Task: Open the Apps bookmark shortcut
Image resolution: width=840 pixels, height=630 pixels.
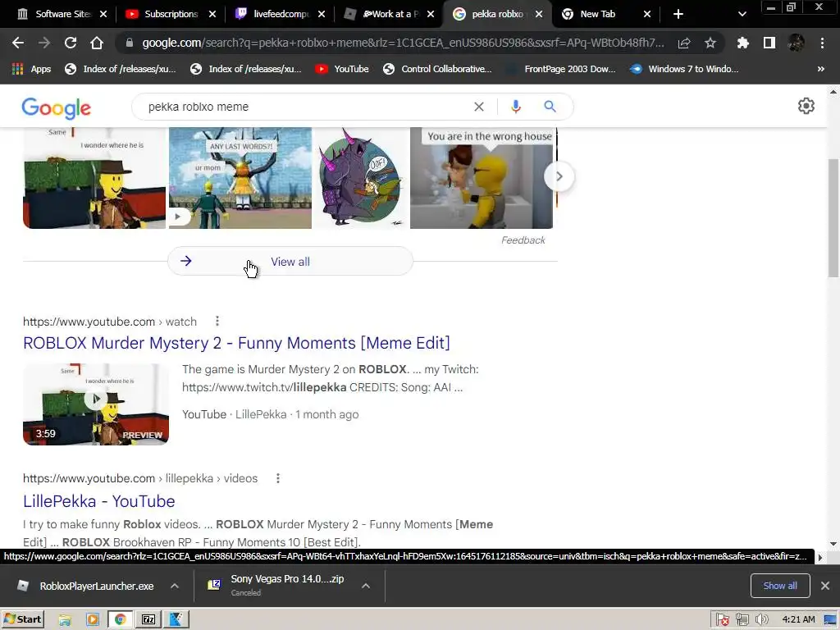Action: point(32,69)
